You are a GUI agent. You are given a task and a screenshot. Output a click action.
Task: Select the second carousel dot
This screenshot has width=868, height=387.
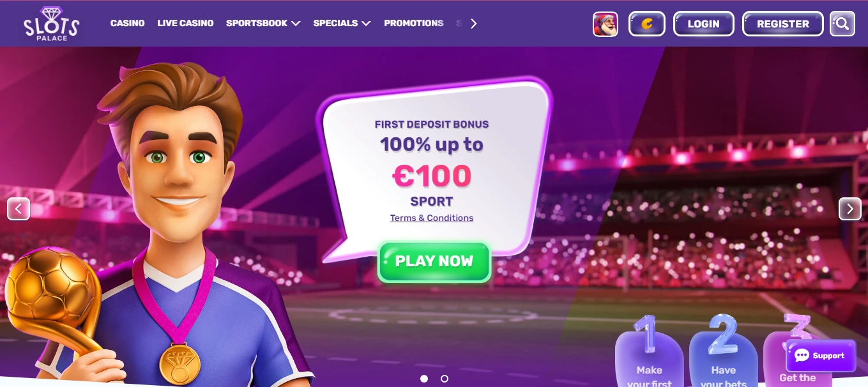(x=445, y=379)
